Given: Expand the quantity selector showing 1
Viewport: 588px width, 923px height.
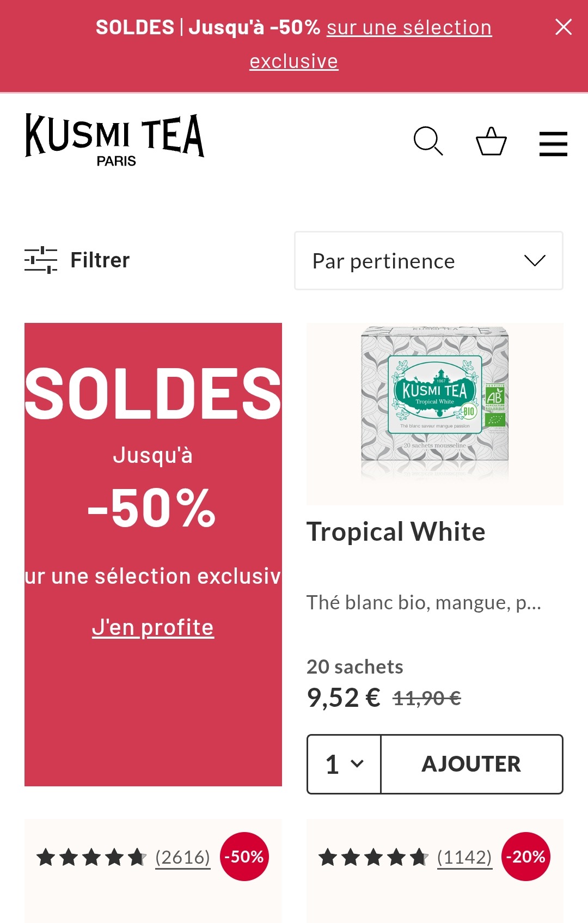Looking at the screenshot, I should click(x=344, y=764).
